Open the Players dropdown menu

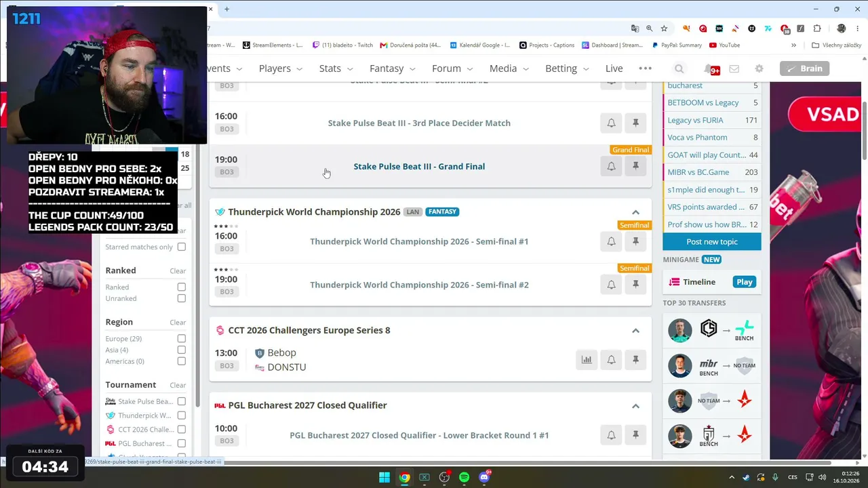click(282, 68)
